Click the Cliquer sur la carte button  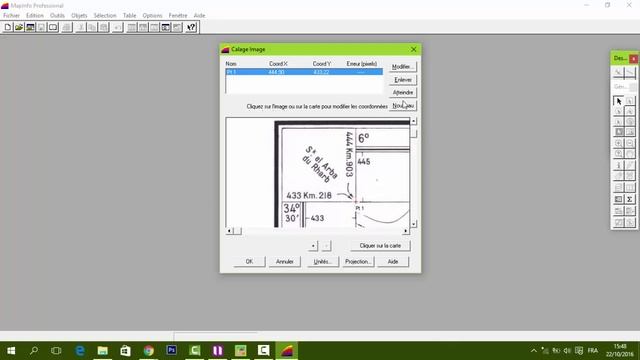click(x=380, y=246)
